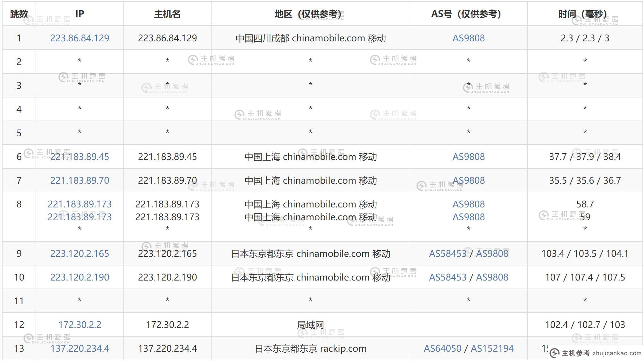Click hop number 11 in 跳数 column
This screenshot has height=361, width=644.
19,301
